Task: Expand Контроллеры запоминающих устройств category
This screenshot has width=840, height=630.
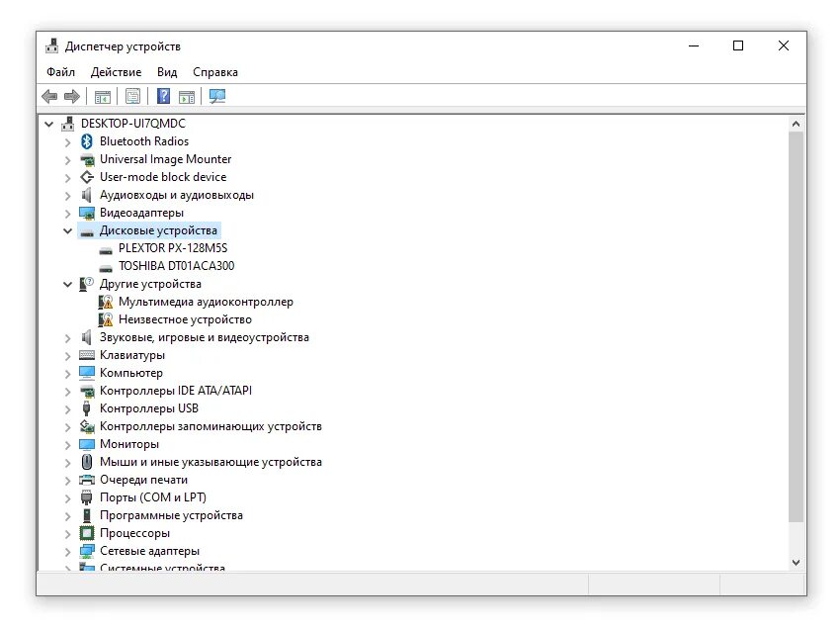Action: click(67, 427)
